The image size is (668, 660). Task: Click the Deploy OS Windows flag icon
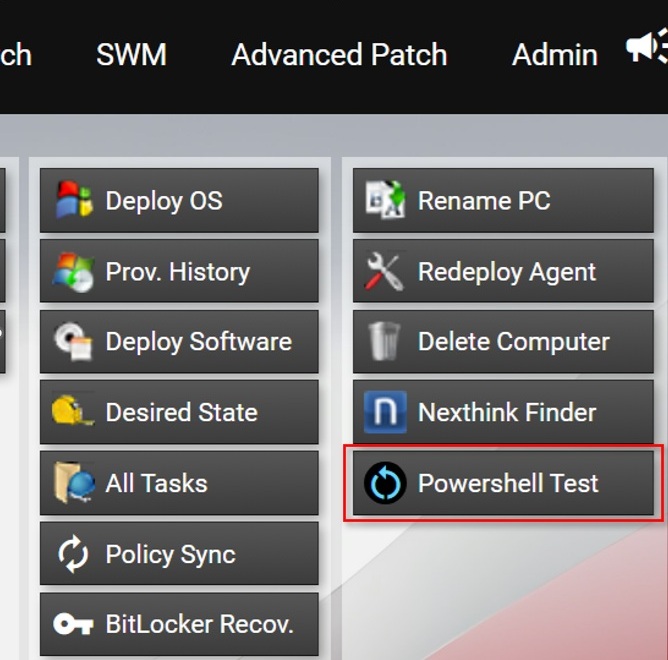click(74, 199)
